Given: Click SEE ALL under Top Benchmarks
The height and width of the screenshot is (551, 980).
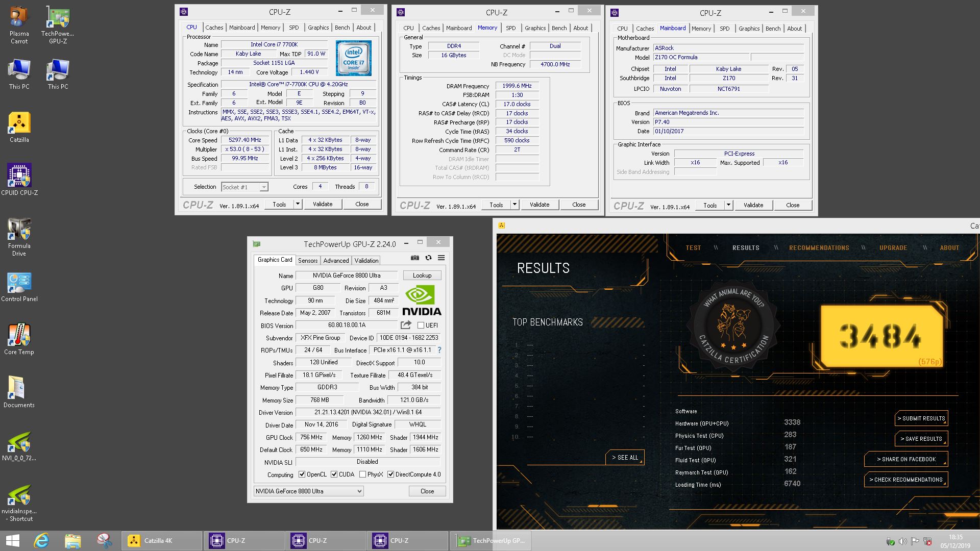Looking at the screenshot, I should pos(625,458).
